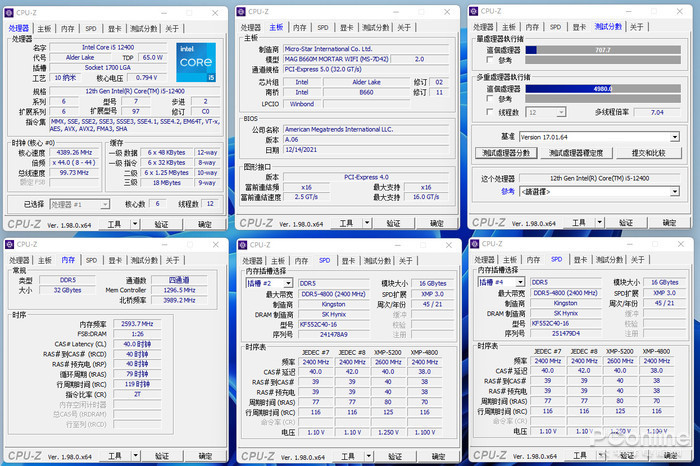
Task: Open the 插槽 #4 memory slot dropdown
Action: point(501,282)
